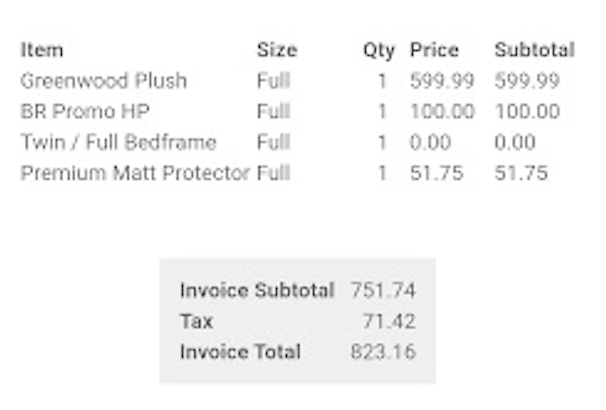Click the Twin / Full Bedframe item
The image size is (606, 410).
118,142
